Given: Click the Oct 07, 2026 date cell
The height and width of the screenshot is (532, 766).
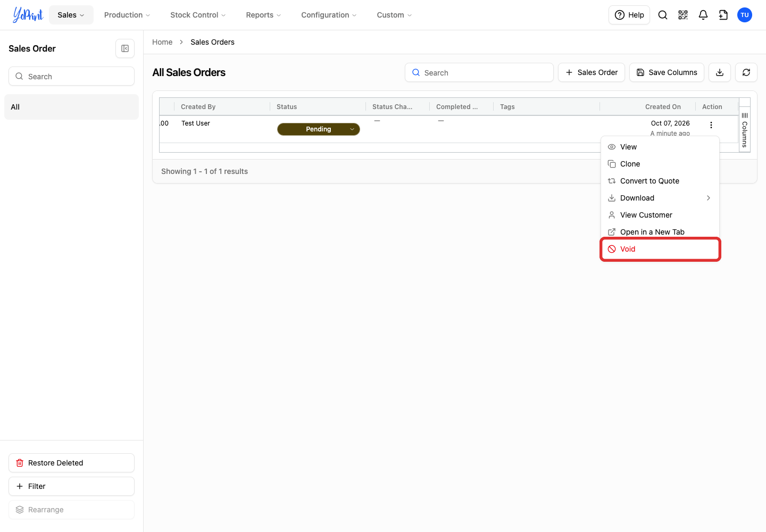Looking at the screenshot, I should (670, 123).
